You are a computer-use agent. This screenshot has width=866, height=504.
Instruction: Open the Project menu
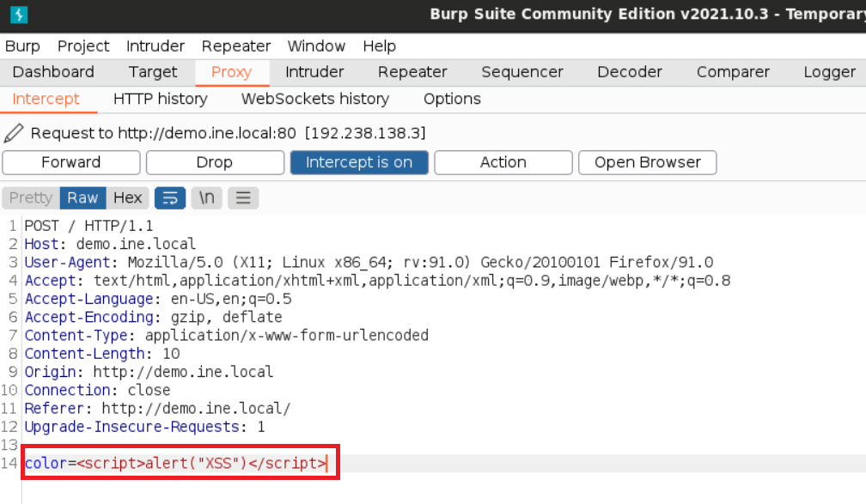(x=83, y=46)
